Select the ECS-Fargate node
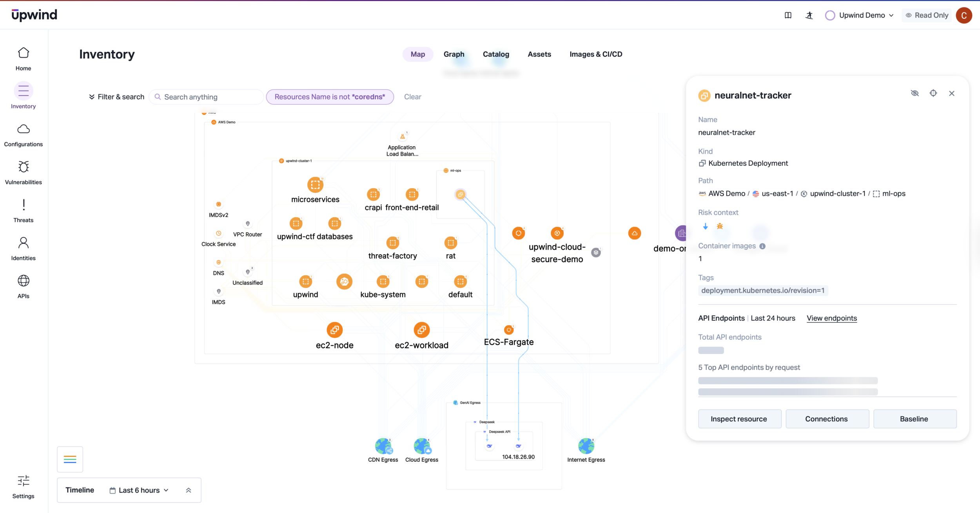This screenshot has width=980, height=513. (x=509, y=330)
